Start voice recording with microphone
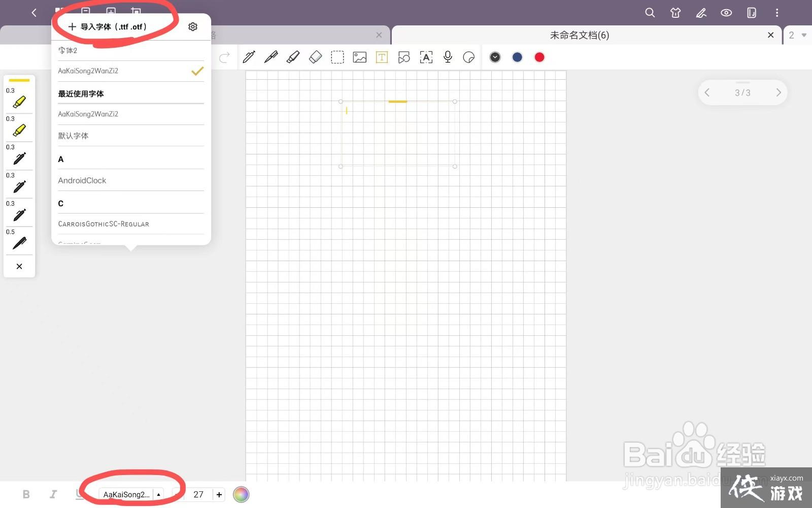 coord(448,57)
